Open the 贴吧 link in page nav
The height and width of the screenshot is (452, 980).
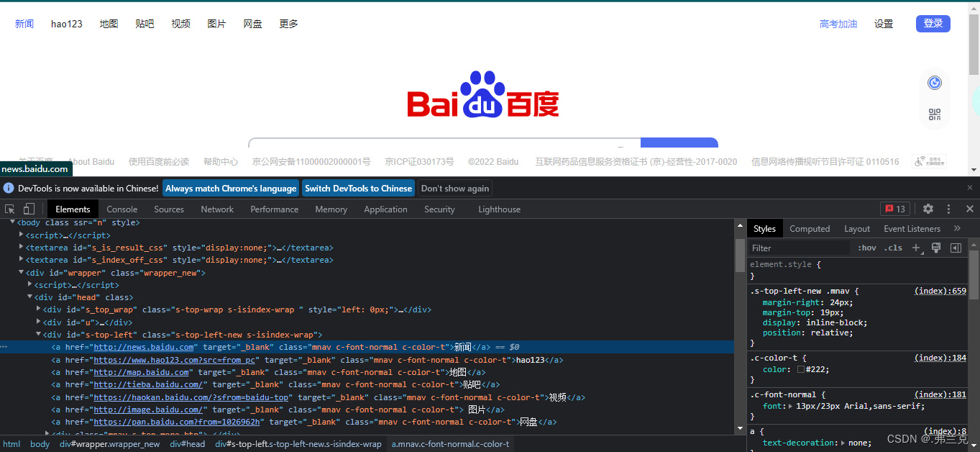[x=145, y=24]
